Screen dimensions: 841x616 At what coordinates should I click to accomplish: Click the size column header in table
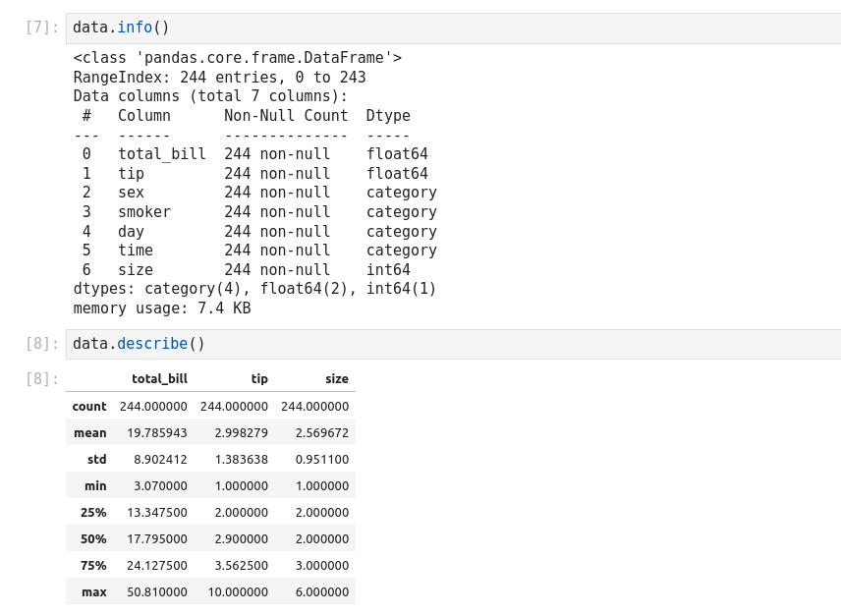(337, 378)
